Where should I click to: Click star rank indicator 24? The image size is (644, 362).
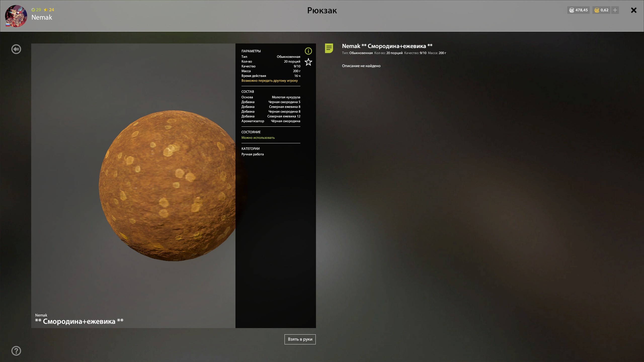point(49,10)
